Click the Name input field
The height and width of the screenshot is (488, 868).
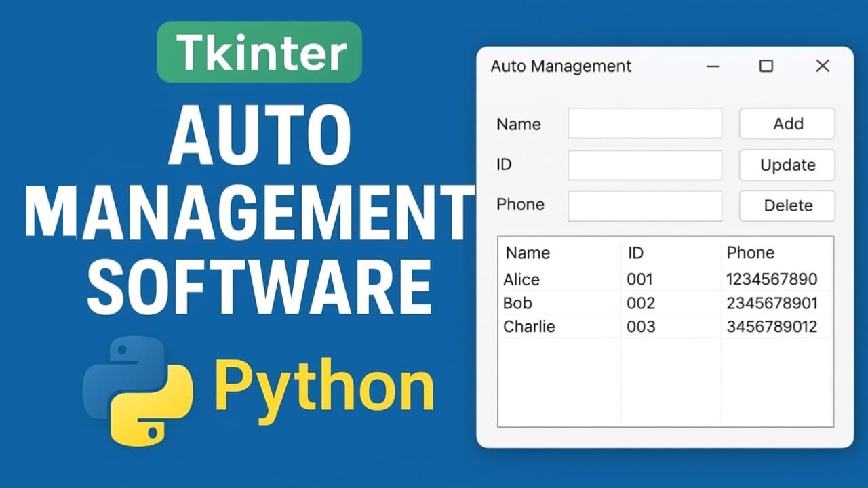tap(645, 123)
